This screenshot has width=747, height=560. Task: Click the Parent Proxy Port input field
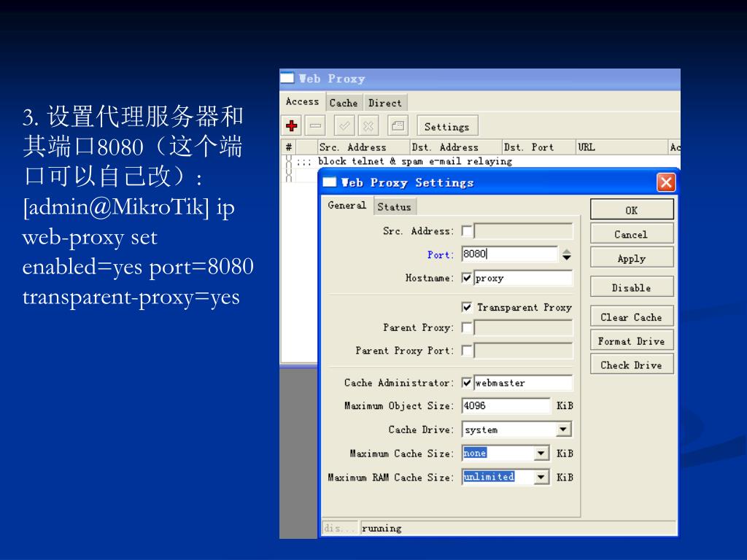pyautogui.click(x=523, y=351)
